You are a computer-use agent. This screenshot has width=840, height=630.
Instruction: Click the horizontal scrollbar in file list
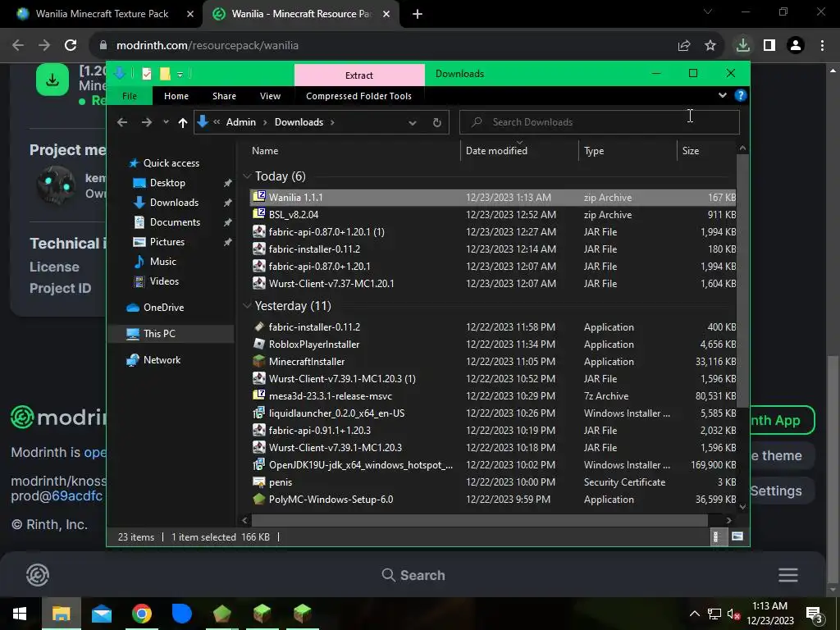coord(479,519)
